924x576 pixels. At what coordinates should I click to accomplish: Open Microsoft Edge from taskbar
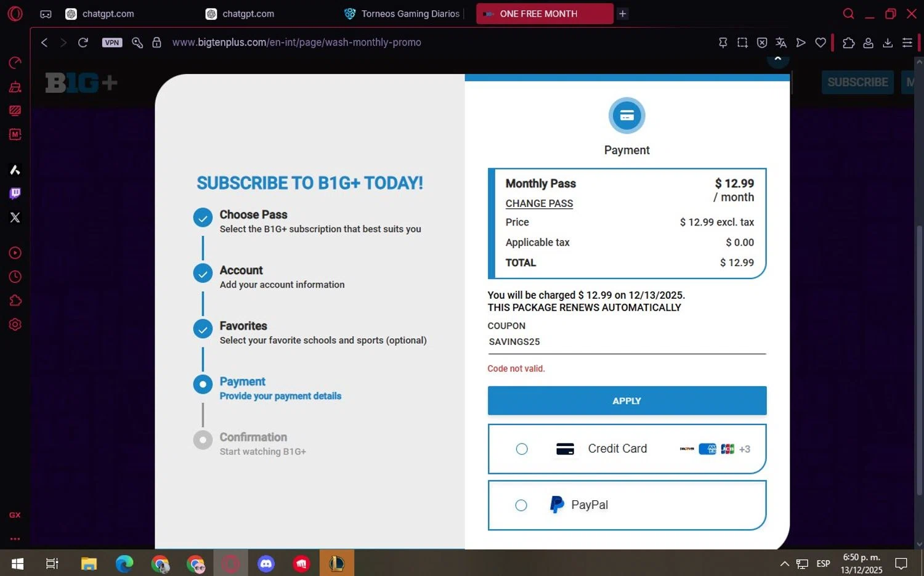(x=124, y=563)
